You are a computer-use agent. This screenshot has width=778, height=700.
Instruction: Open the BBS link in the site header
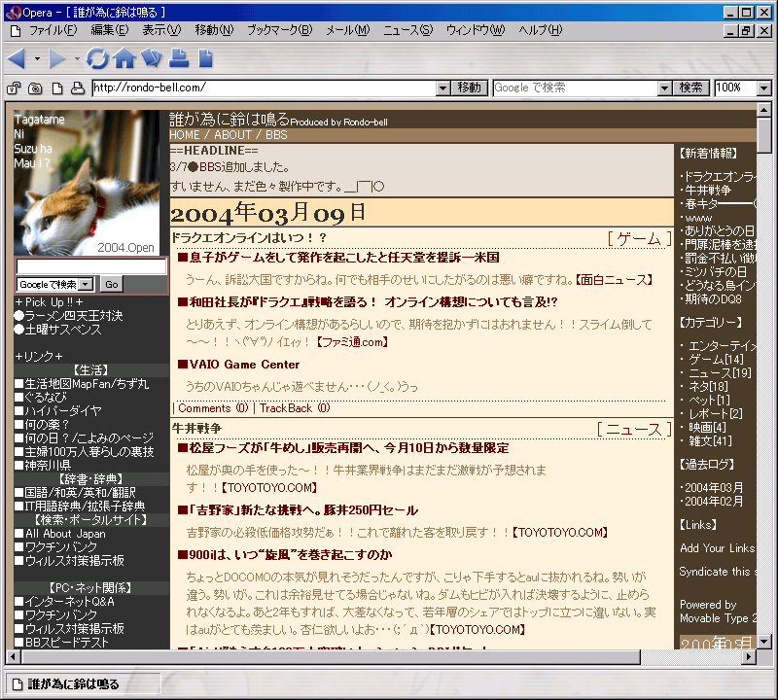(x=276, y=135)
